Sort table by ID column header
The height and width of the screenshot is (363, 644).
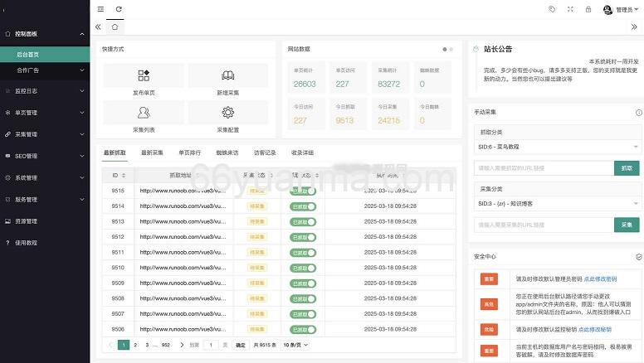click(x=119, y=175)
